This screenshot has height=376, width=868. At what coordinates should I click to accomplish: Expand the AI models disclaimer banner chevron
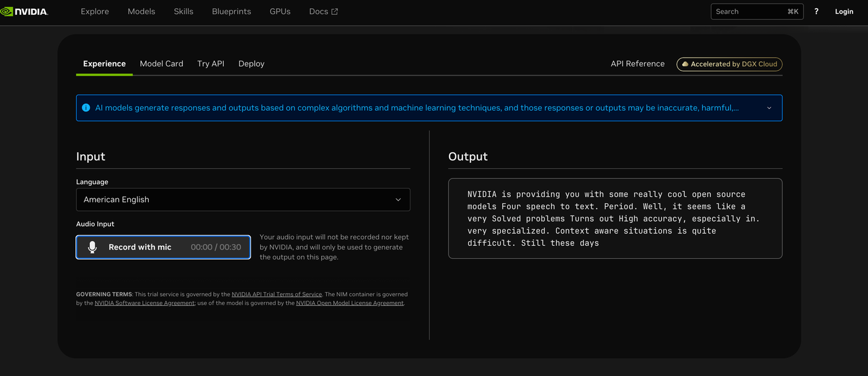click(x=769, y=108)
